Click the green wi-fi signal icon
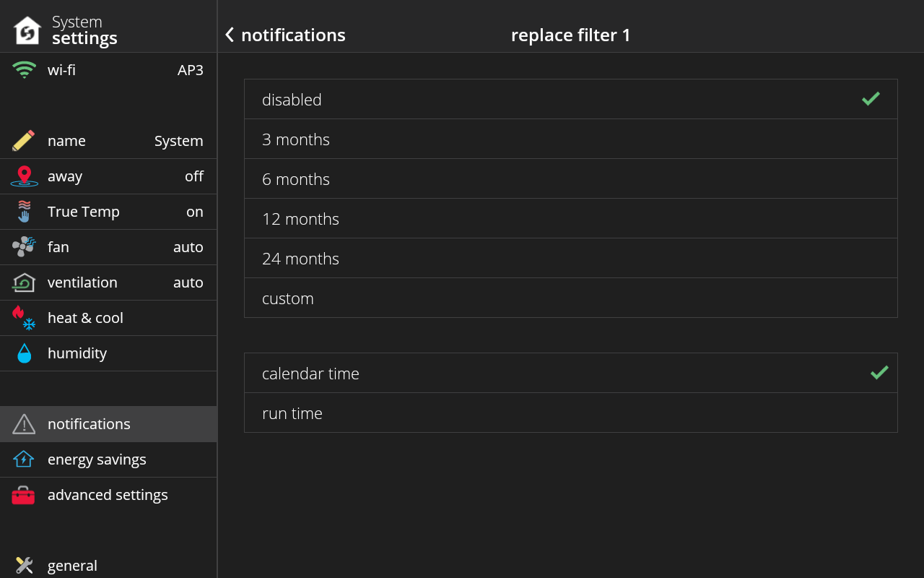Screen dimensions: 924x578 [x=24, y=70]
